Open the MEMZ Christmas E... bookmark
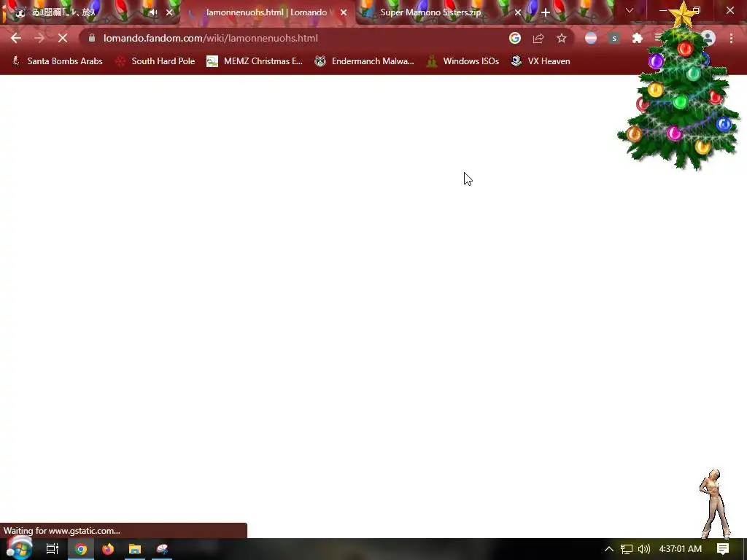 (255, 61)
